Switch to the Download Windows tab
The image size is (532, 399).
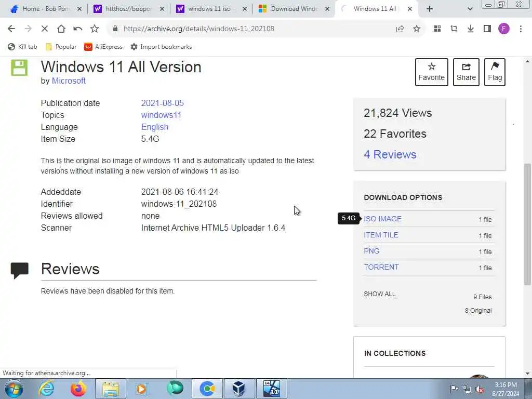294,9
